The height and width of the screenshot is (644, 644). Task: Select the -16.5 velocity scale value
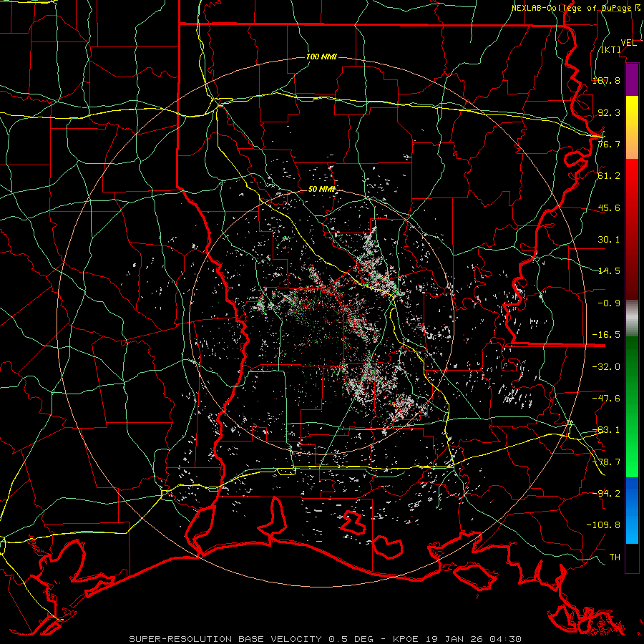(x=606, y=335)
